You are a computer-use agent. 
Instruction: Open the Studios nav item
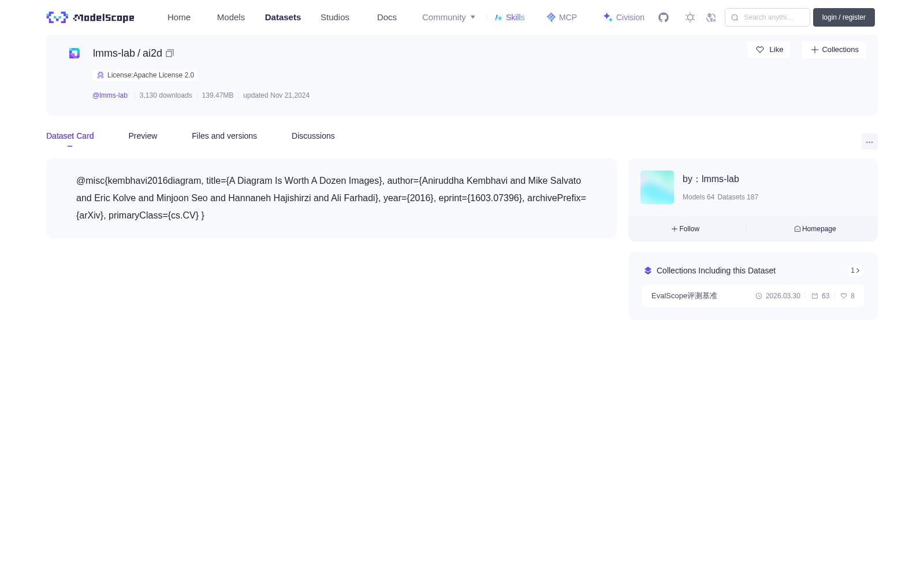point(335,17)
